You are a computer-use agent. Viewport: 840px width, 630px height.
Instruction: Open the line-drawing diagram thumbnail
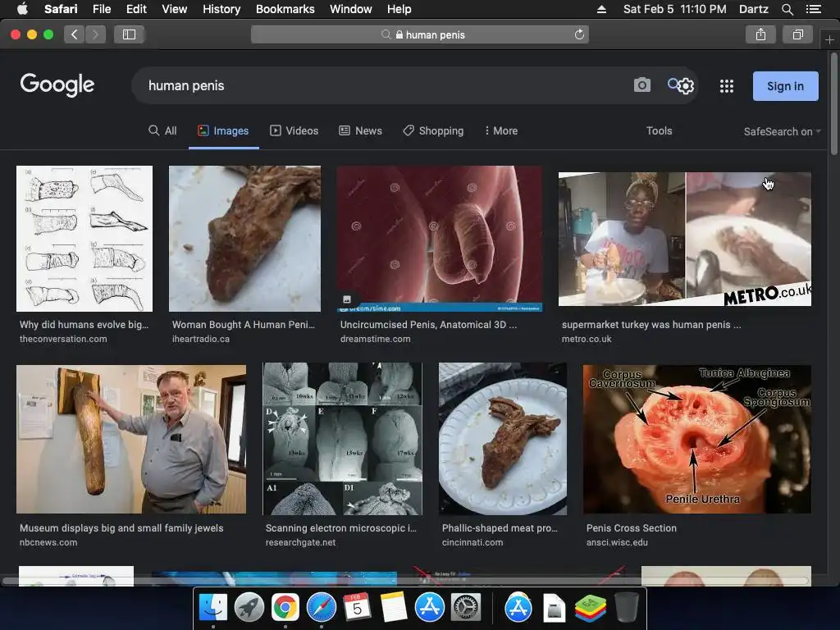84,239
